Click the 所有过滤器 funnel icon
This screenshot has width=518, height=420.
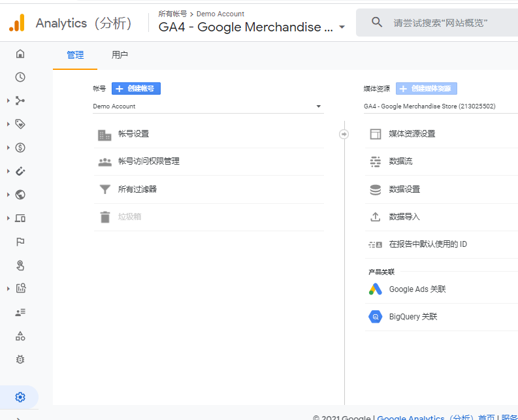(105, 189)
